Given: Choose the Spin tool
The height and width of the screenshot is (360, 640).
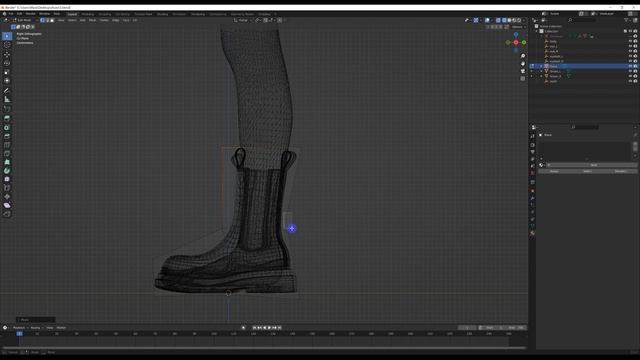Looking at the screenshot, I should 7,171.
